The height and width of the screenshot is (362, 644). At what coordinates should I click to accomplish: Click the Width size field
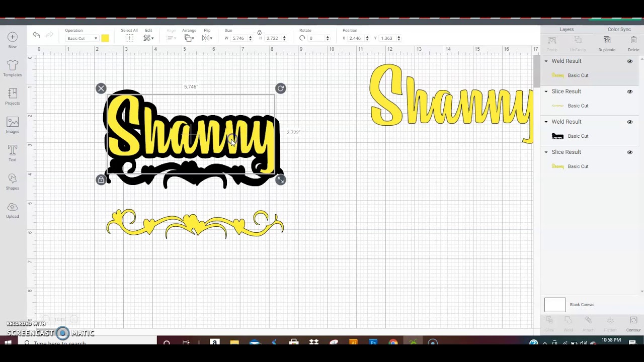(x=239, y=38)
